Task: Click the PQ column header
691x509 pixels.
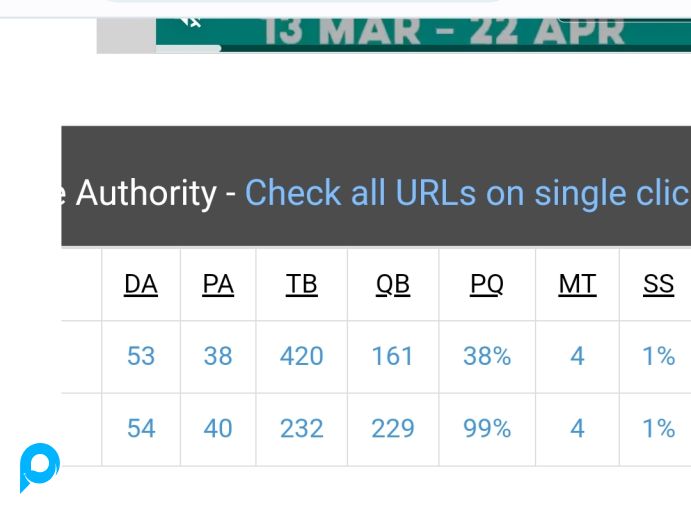Action: click(487, 284)
